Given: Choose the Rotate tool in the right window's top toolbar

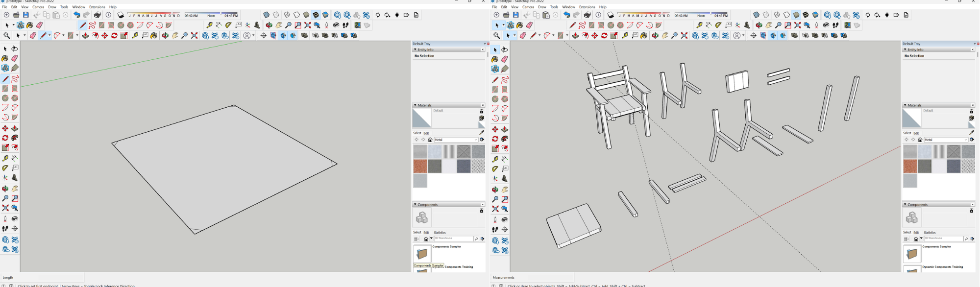Looking at the screenshot, I should point(604,35).
